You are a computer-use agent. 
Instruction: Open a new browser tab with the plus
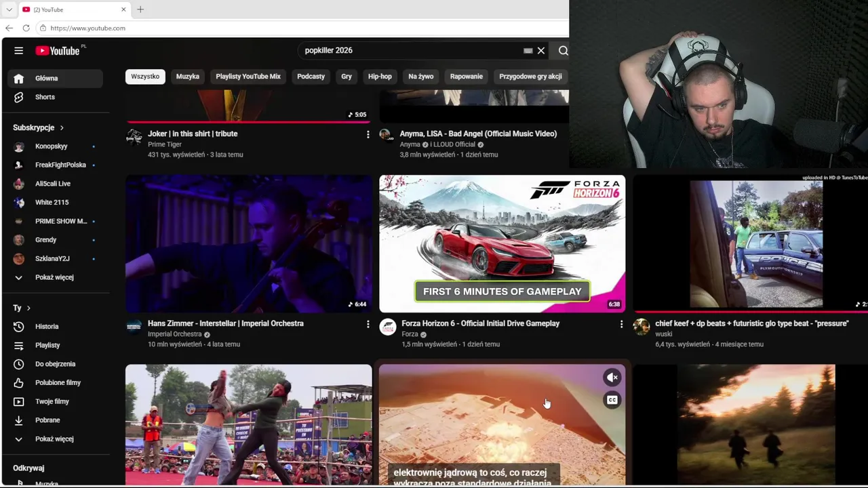pyautogui.click(x=140, y=9)
